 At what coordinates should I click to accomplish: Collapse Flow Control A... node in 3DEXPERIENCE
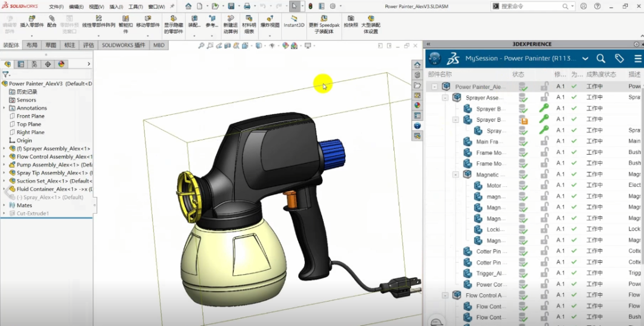(x=445, y=295)
